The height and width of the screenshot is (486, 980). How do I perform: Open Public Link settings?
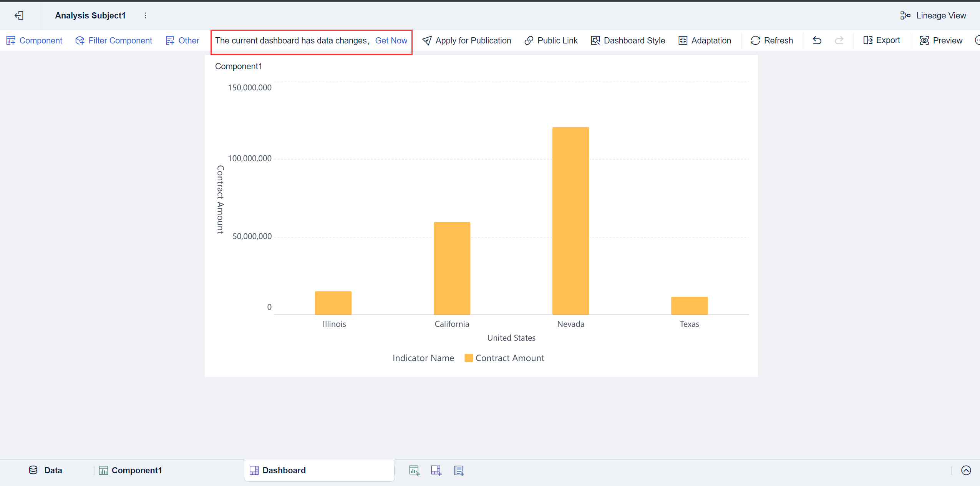coord(550,40)
